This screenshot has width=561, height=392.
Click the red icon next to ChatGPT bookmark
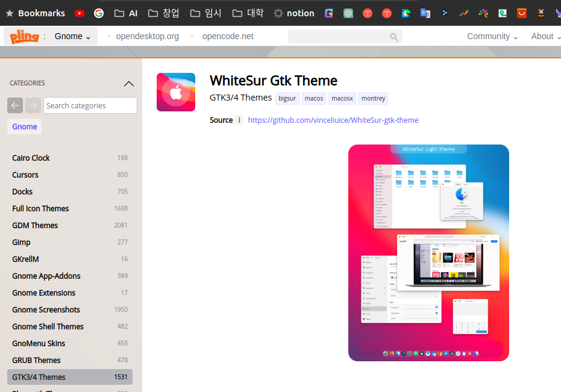[x=368, y=13]
